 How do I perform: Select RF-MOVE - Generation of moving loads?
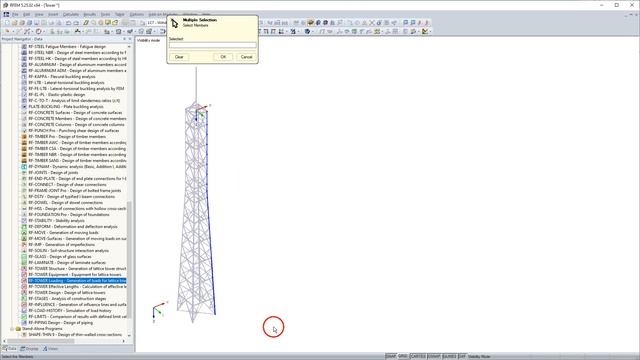63,233
